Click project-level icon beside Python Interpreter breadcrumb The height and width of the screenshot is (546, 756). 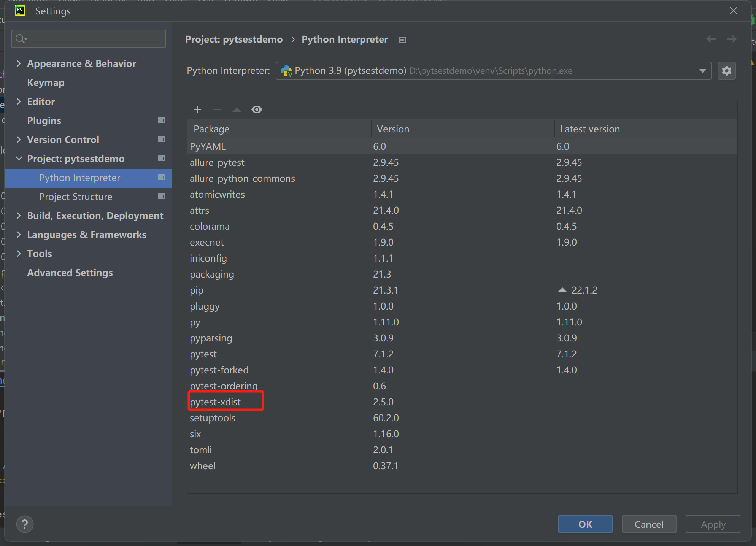(402, 40)
